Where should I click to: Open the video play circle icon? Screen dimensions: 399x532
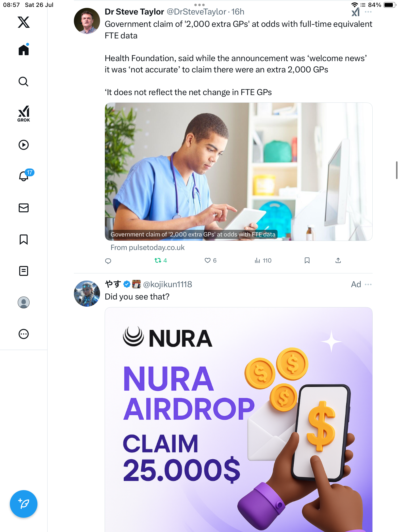click(24, 145)
